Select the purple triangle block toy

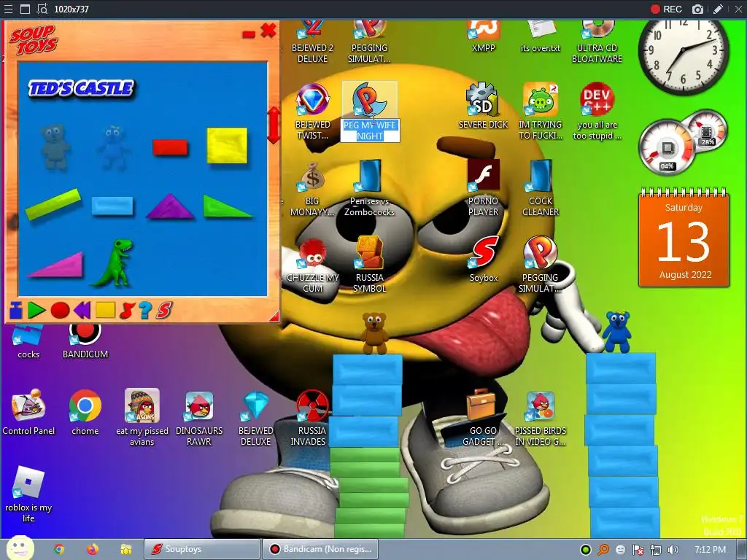click(x=170, y=206)
